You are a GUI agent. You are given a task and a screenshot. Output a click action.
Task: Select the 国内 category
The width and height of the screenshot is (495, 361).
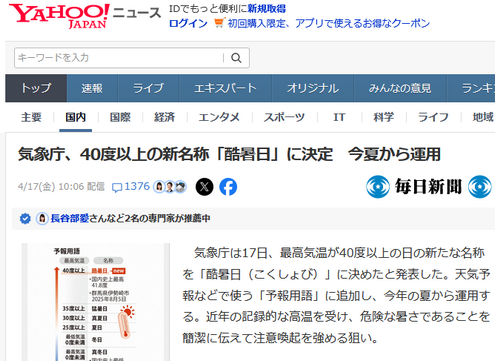tap(76, 117)
